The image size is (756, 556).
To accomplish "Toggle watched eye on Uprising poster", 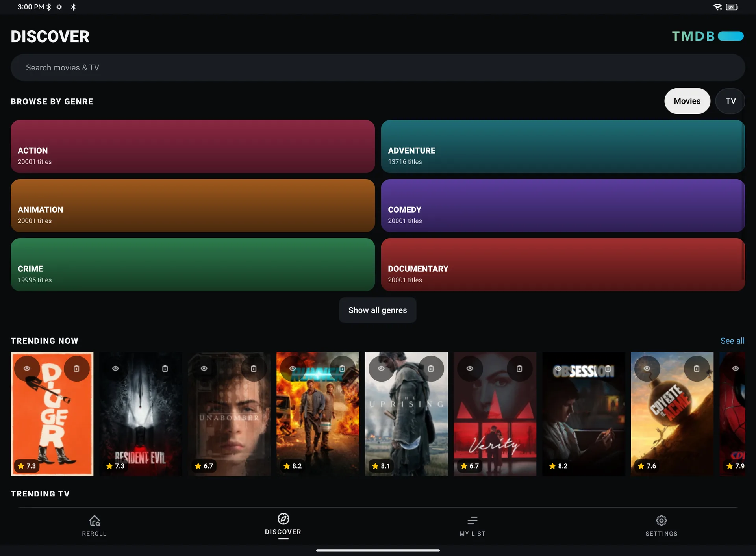I will (x=381, y=369).
